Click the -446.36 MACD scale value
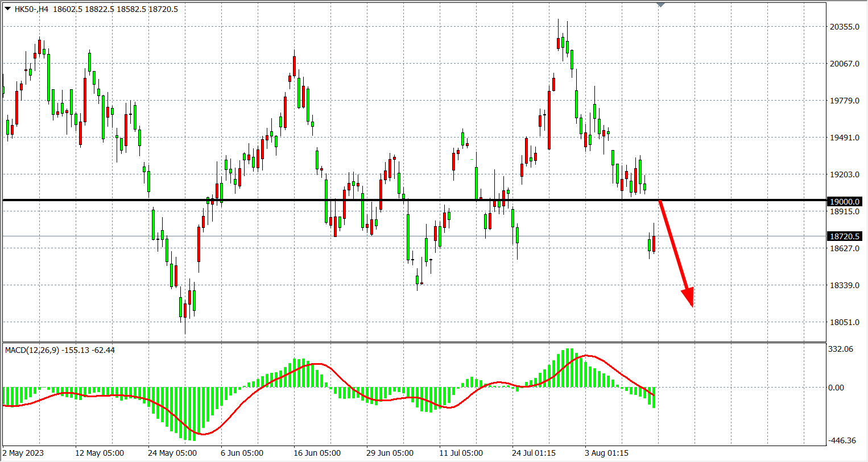 842,440
